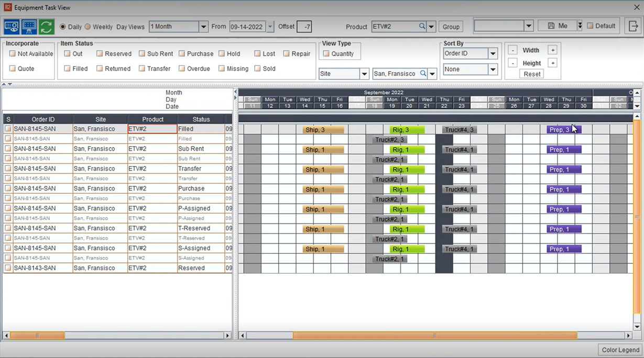
Task: Increase column width with plus button
Action: tap(552, 50)
